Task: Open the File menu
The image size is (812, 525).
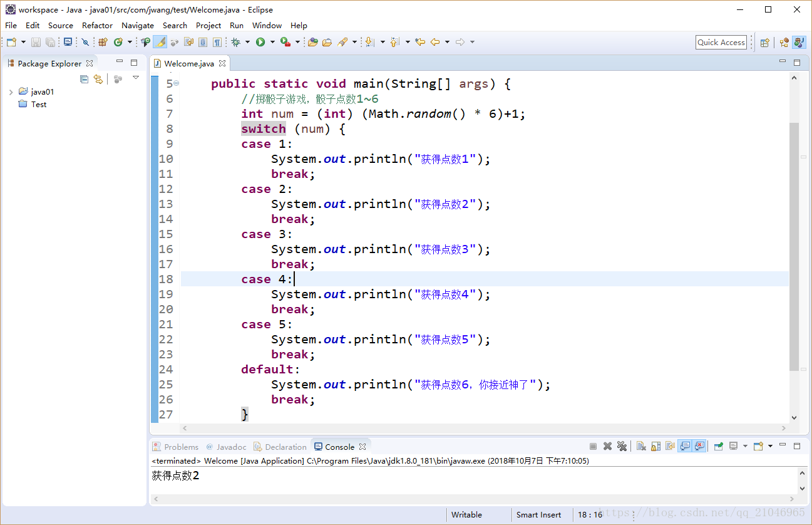Action: tap(11, 25)
